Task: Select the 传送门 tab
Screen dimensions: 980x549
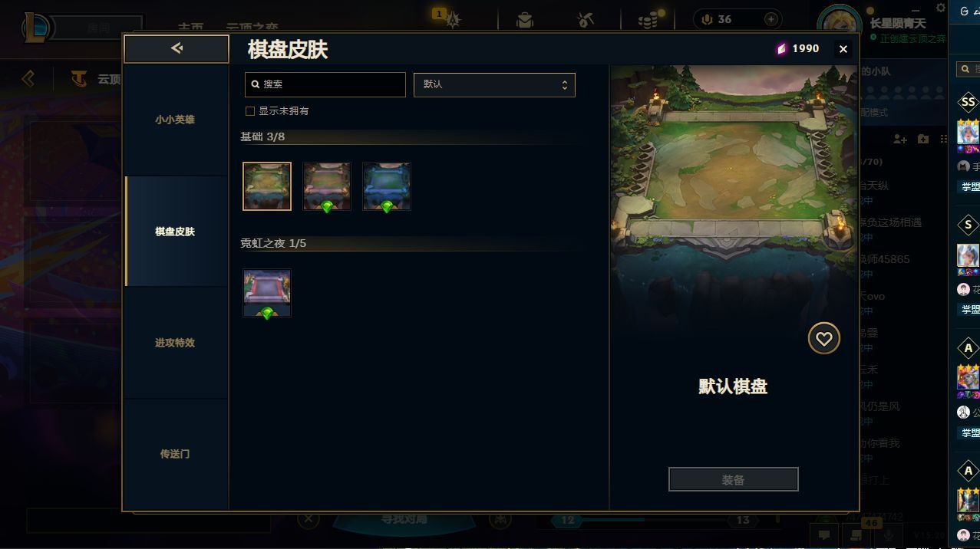Action: coord(176,454)
